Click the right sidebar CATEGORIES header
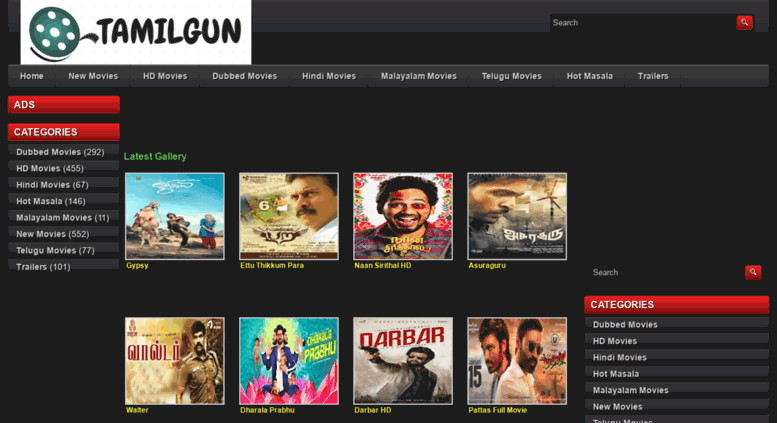The image size is (777, 423). [676, 305]
